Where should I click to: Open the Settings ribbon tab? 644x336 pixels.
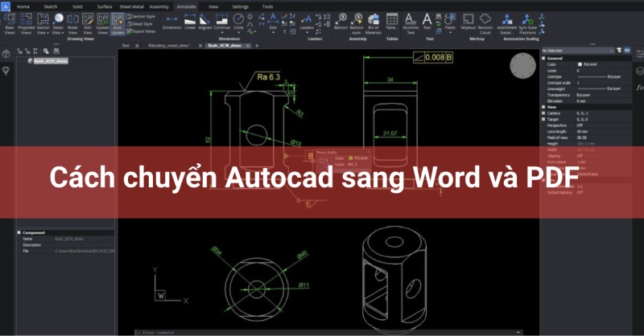coord(240,6)
